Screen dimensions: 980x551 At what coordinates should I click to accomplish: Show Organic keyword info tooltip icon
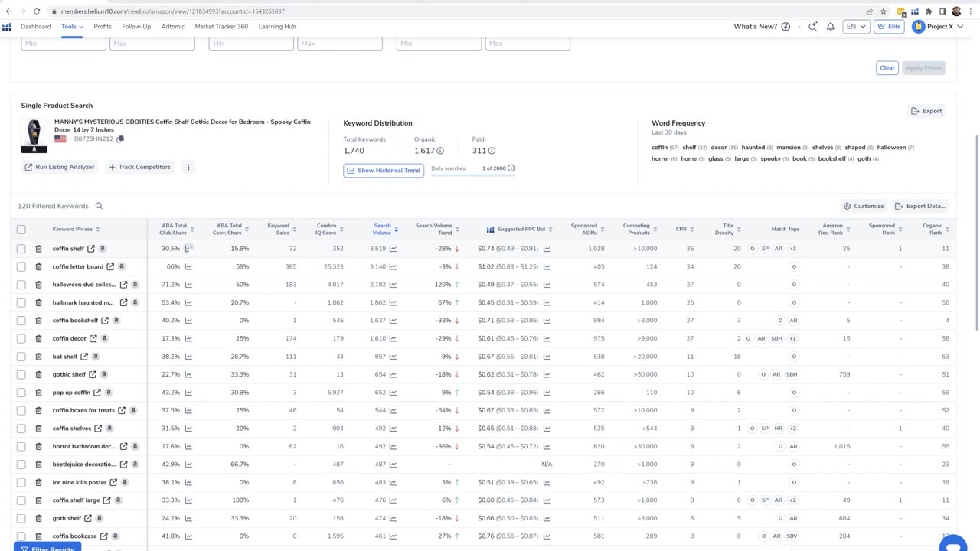point(440,151)
